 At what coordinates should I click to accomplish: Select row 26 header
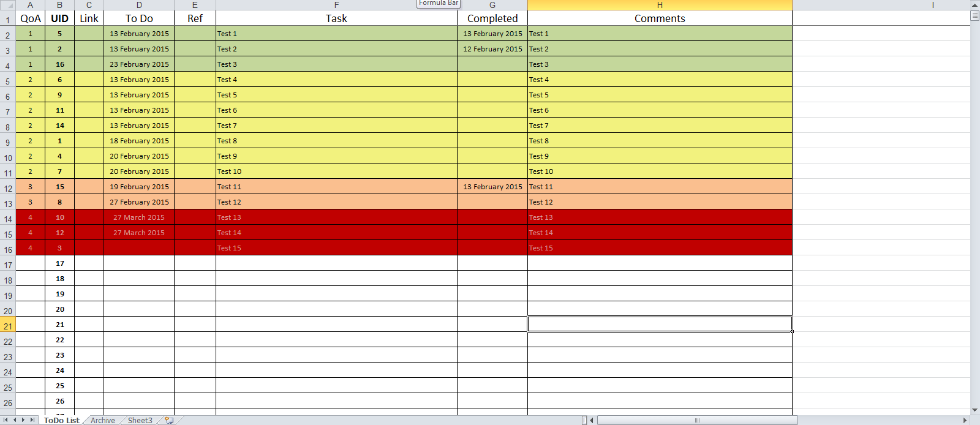click(7, 401)
